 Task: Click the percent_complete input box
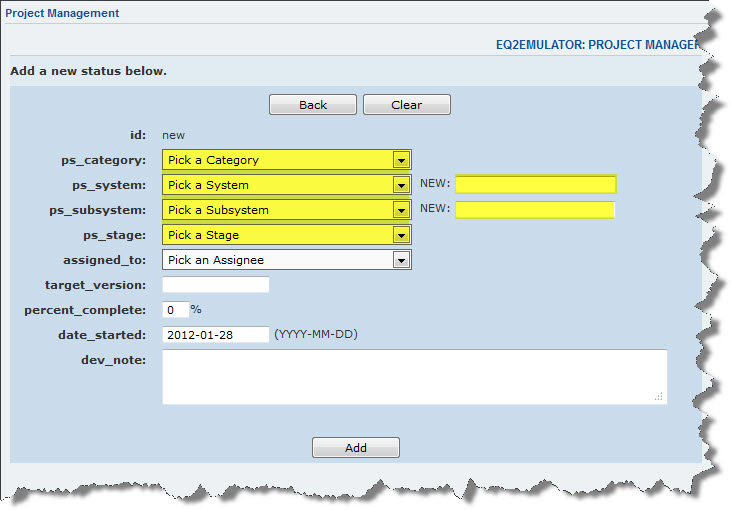click(175, 310)
